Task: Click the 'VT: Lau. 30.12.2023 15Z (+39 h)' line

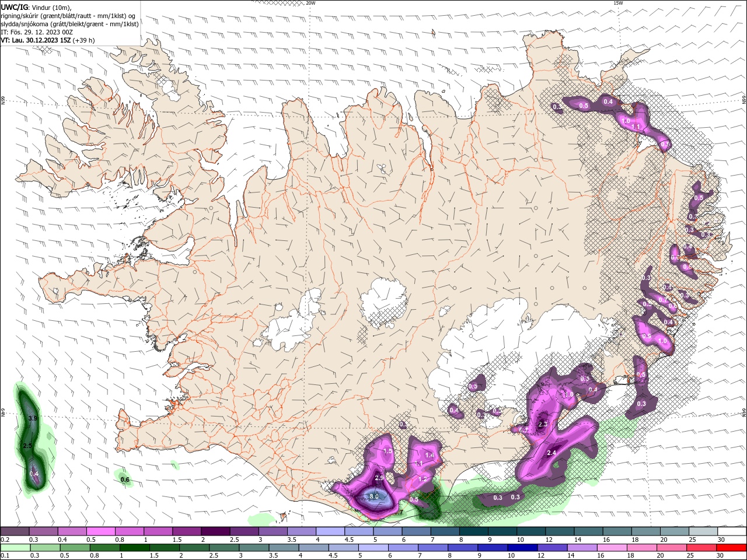Action: pyautogui.click(x=48, y=40)
